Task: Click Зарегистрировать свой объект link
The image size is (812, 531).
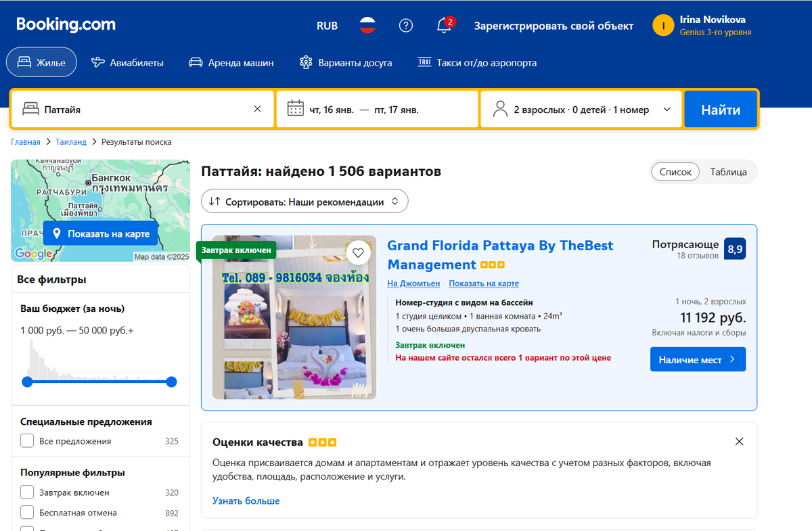Action: 554,26
